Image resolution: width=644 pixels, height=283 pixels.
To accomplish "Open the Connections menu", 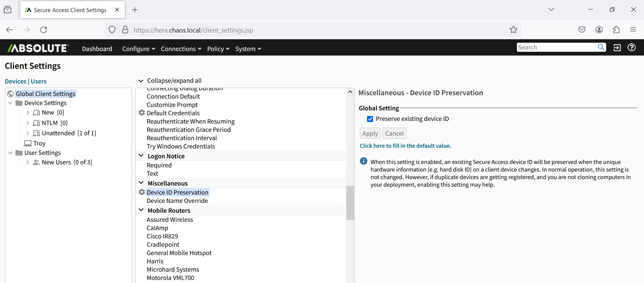I will (181, 49).
